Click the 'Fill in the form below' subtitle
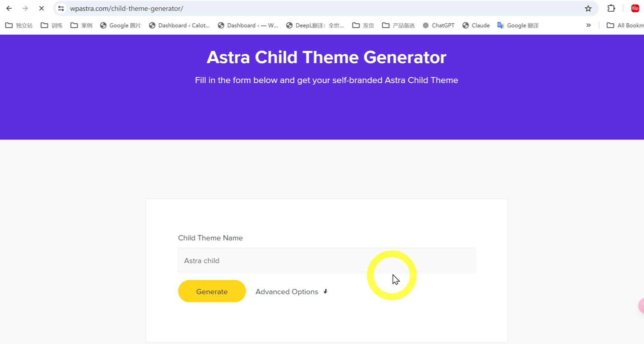Viewport: 644px width, 344px height. tap(326, 80)
